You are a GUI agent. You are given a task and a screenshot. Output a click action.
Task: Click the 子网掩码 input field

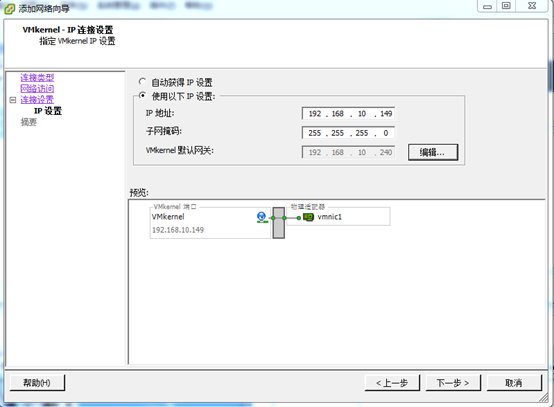point(348,133)
